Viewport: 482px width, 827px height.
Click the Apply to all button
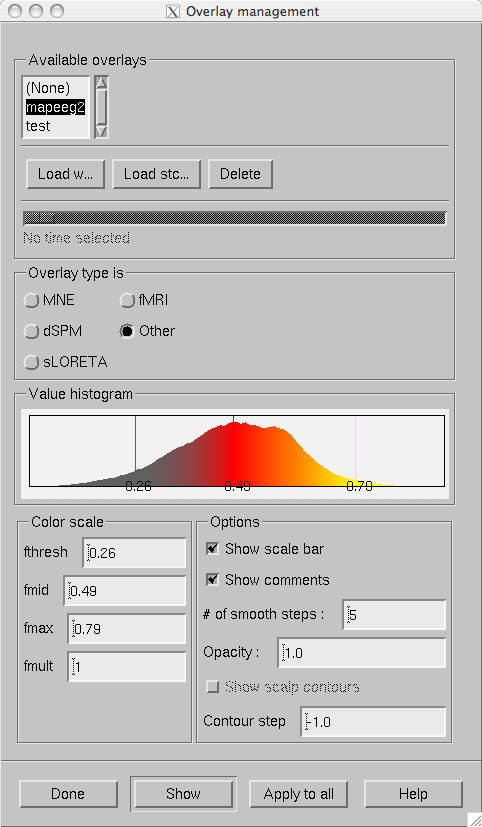click(298, 794)
